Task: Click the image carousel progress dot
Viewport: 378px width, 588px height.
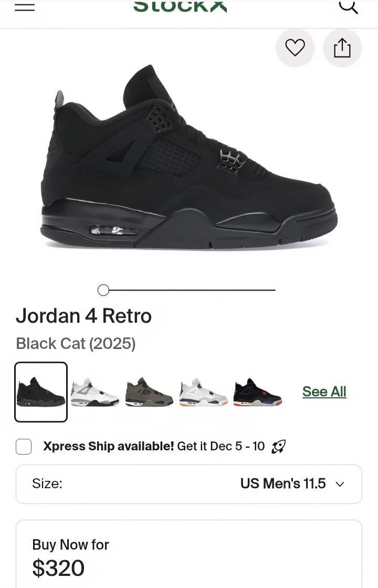Action: (103, 290)
